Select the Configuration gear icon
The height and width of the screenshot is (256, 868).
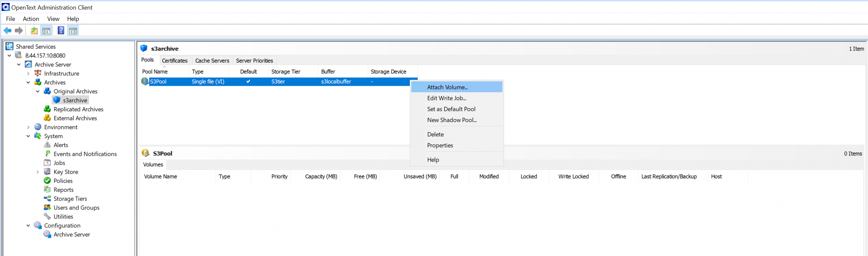pyautogui.click(x=38, y=226)
